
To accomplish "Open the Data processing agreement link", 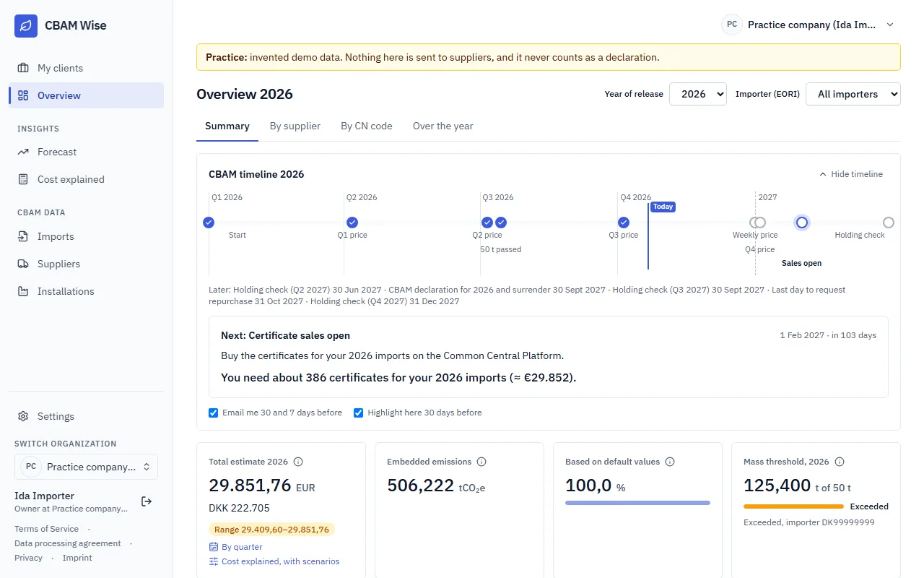I will [68, 543].
